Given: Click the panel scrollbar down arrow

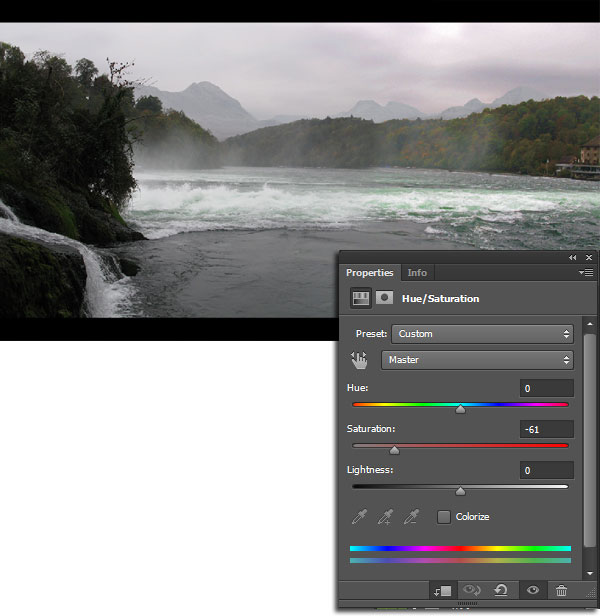Looking at the screenshot, I should click(590, 574).
